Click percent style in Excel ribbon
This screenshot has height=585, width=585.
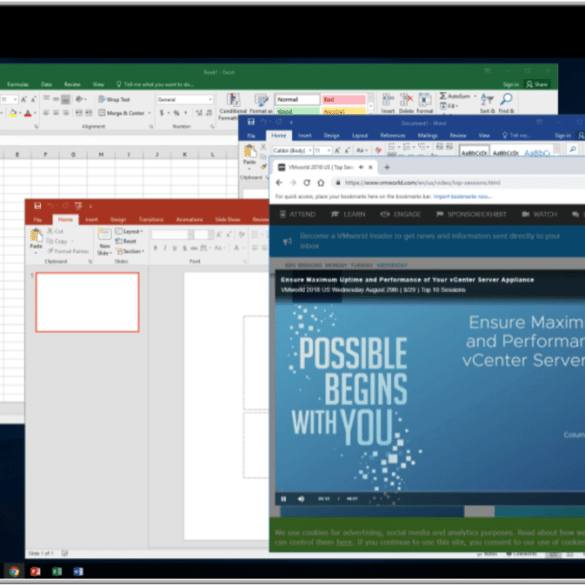click(176, 113)
